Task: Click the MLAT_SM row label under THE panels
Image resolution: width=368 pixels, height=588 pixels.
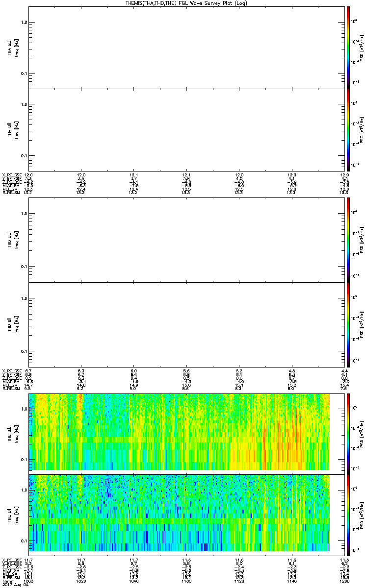Action: click(10, 570)
